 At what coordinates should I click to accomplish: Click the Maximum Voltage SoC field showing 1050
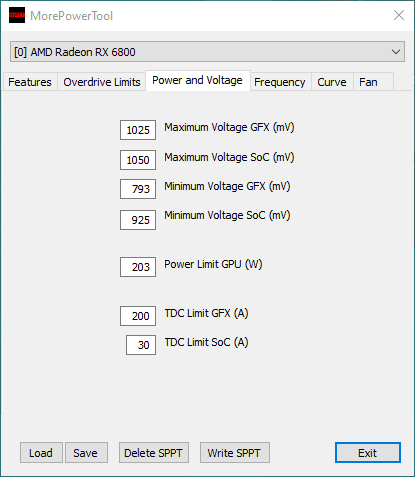click(138, 160)
